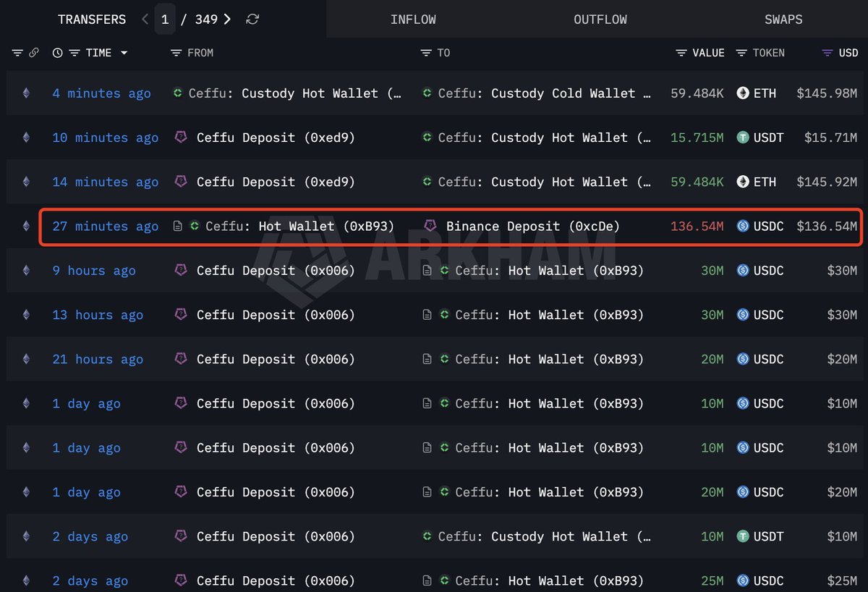Click Ethereum chain icon in 27 minutes ago row
The image size is (868, 592).
coord(27,227)
